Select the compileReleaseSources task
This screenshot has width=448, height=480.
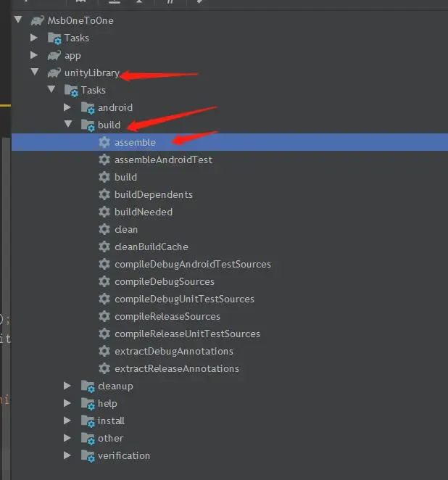point(167,316)
